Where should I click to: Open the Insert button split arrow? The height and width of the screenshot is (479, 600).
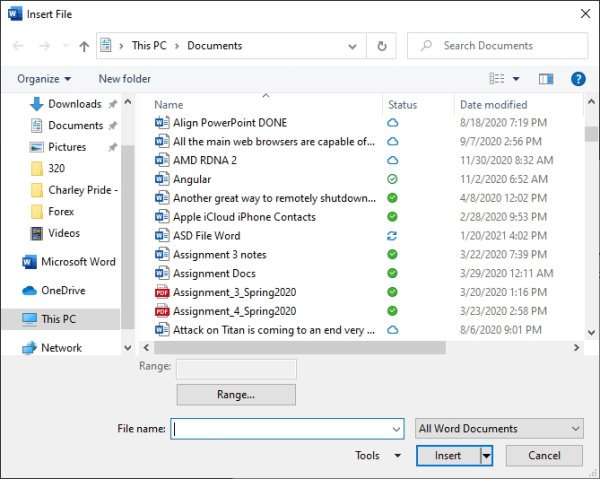(x=486, y=456)
